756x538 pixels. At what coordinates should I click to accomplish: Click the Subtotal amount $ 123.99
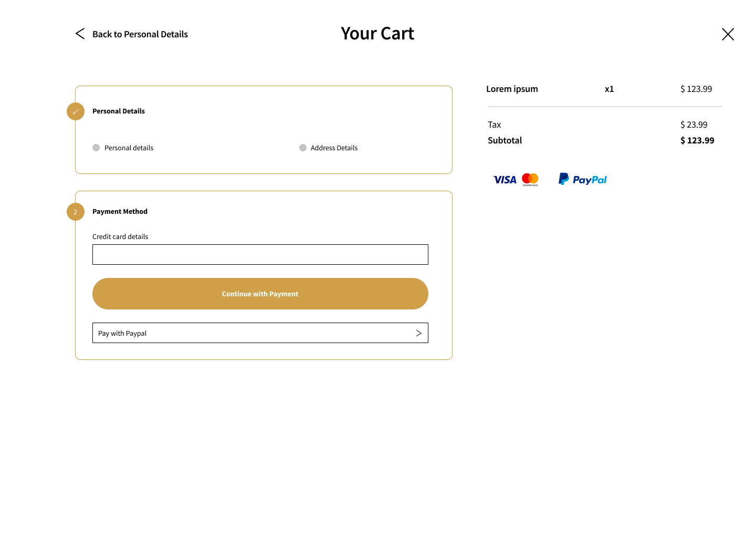click(x=697, y=140)
